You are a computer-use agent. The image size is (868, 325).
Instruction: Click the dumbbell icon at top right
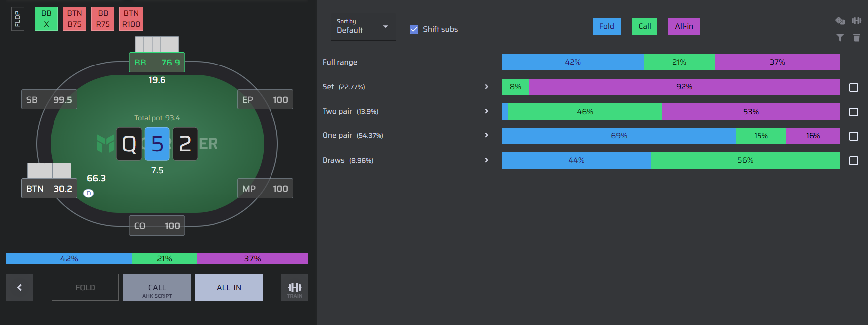click(856, 21)
